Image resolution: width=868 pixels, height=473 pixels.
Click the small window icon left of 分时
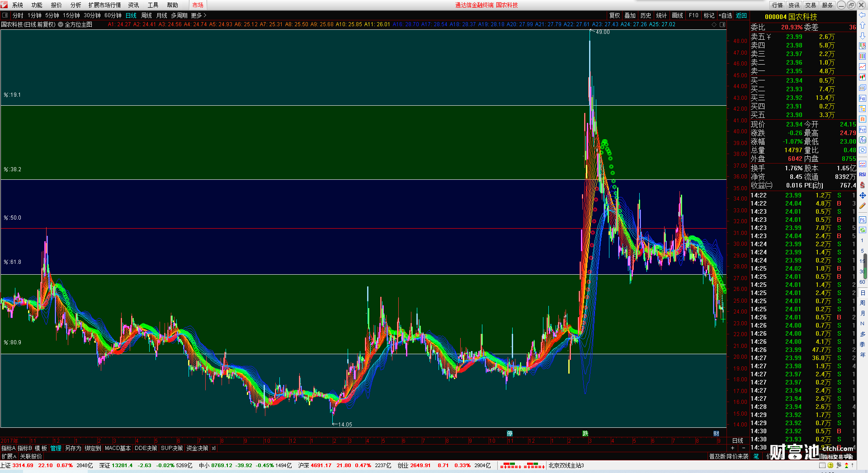coord(5,15)
